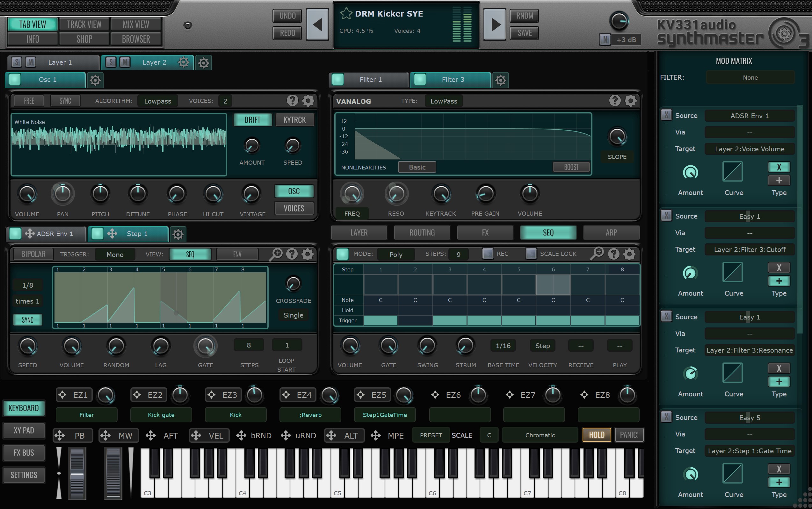Enable the REC checkbox in the sequencer

pyautogui.click(x=487, y=253)
